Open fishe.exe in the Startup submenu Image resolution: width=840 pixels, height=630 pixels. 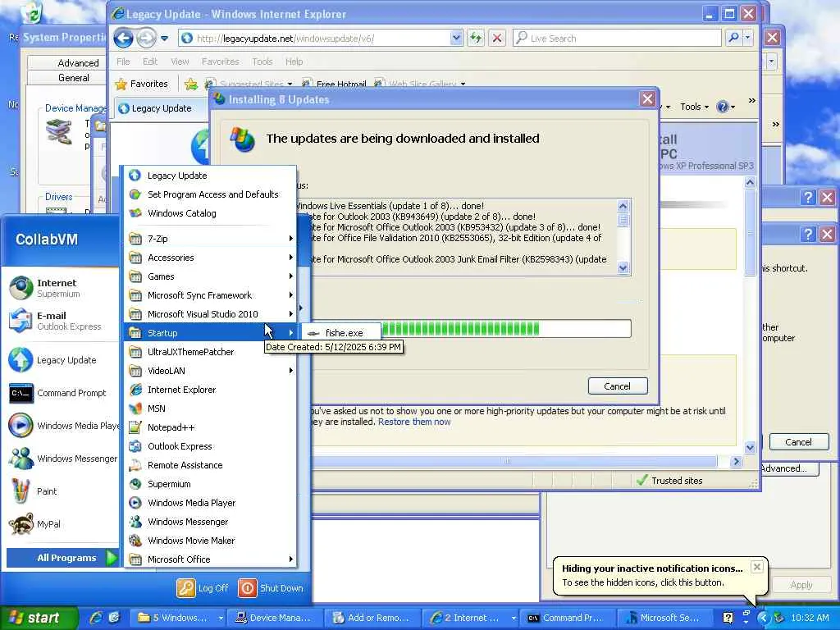coord(341,333)
